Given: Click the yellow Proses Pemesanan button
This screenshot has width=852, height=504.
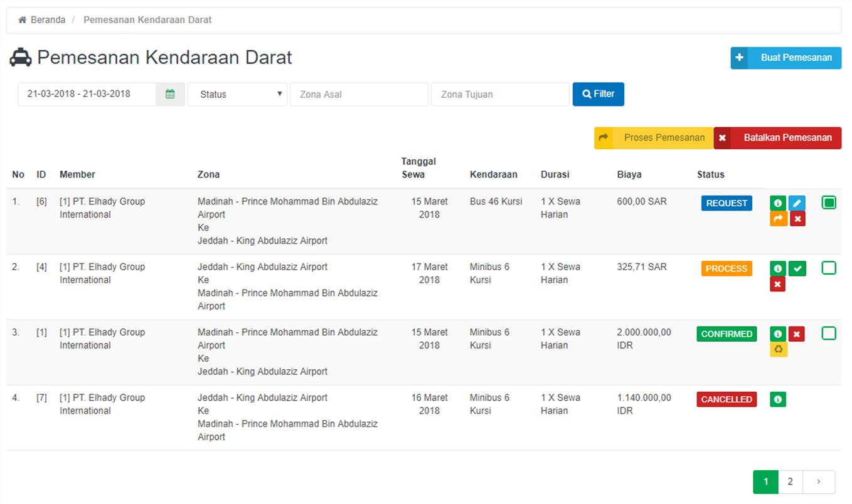Looking at the screenshot, I should [x=654, y=138].
